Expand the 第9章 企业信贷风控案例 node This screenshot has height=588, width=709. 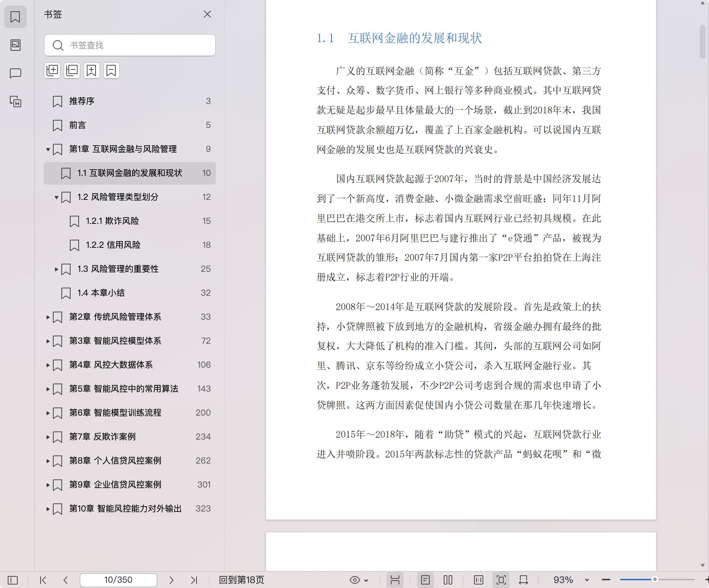[x=48, y=485]
